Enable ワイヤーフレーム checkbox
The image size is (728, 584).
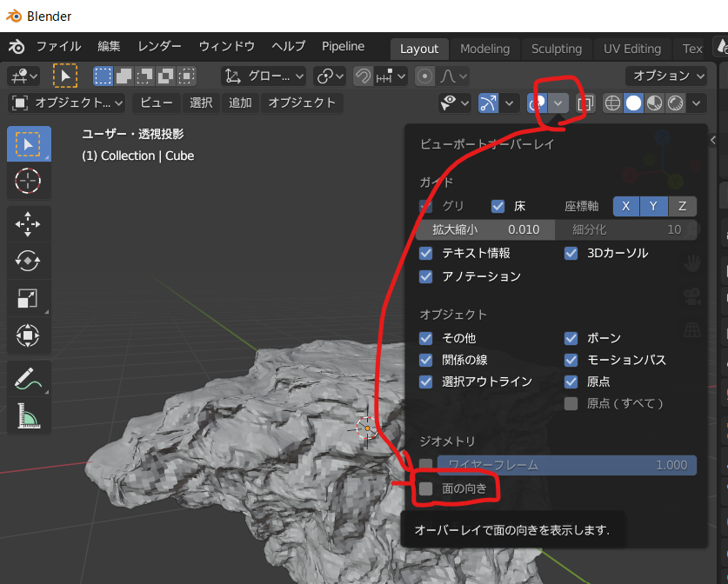click(x=425, y=465)
